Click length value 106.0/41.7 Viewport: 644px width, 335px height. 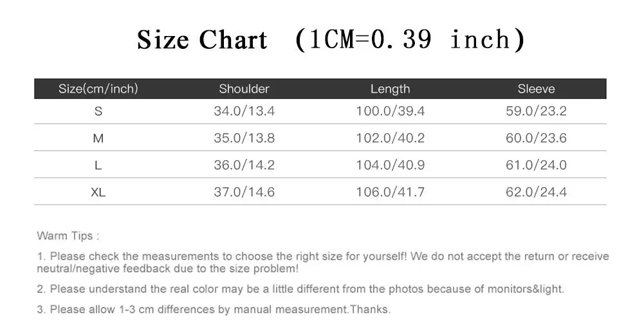(x=390, y=192)
